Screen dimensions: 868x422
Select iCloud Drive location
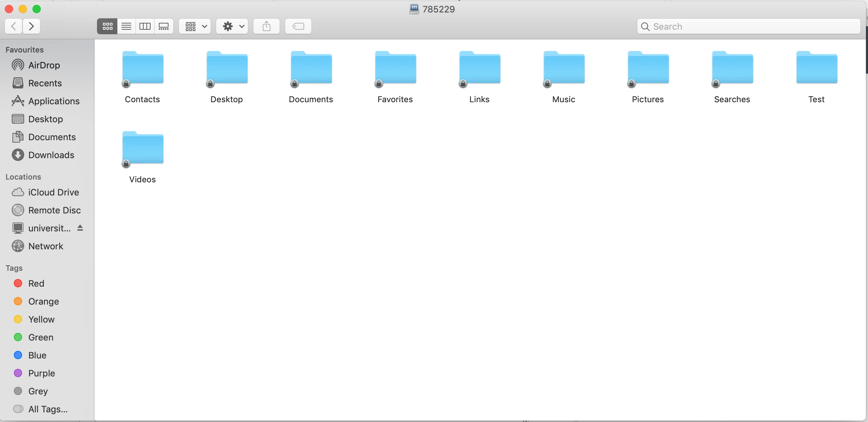pos(53,192)
